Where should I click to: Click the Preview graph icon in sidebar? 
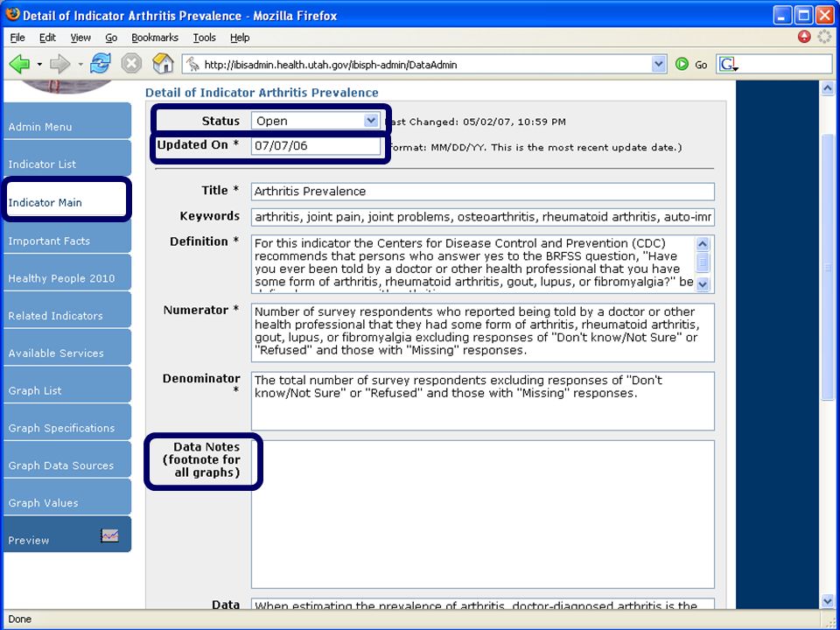click(x=110, y=535)
